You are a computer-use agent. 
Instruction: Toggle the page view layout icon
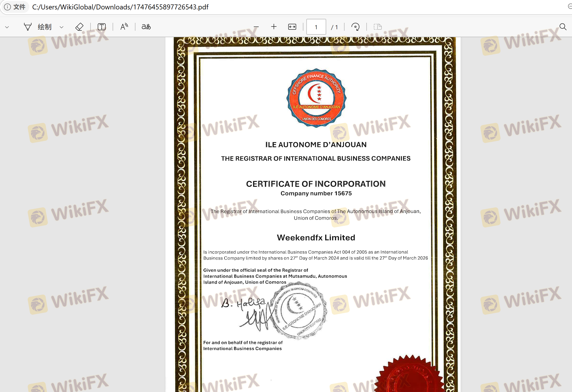pyautogui.click(x=378, y=27)
